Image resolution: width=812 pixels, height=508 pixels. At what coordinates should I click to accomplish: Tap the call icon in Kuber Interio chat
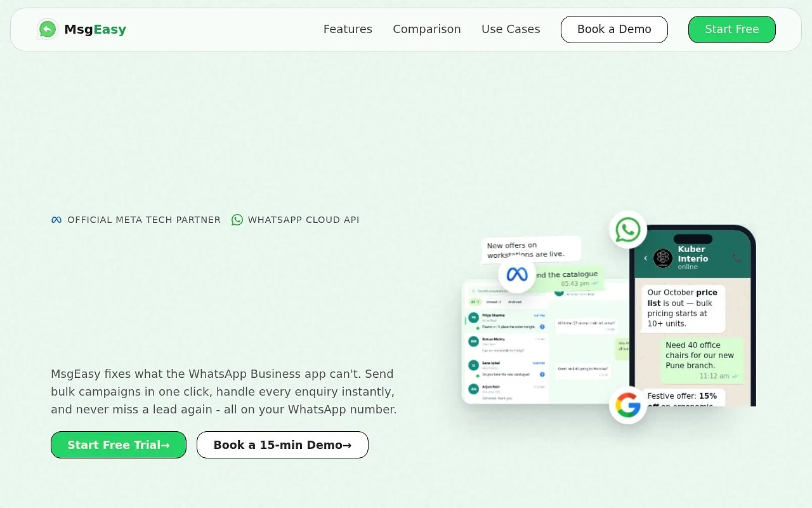point(737,258)
